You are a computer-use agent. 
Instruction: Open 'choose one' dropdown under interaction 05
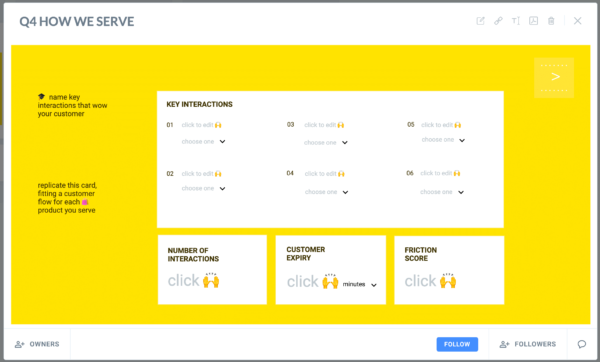coord(443,140)
